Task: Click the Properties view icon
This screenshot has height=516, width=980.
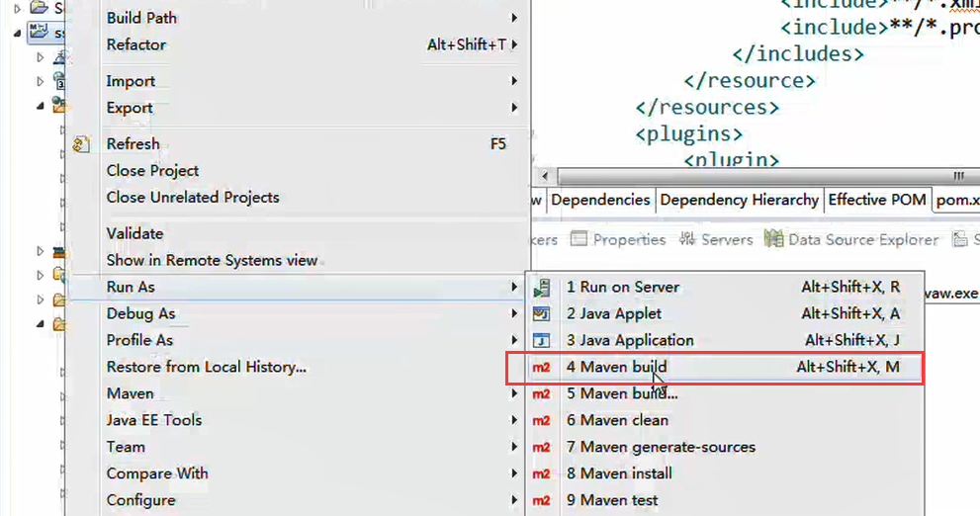Action: [579, 239]
